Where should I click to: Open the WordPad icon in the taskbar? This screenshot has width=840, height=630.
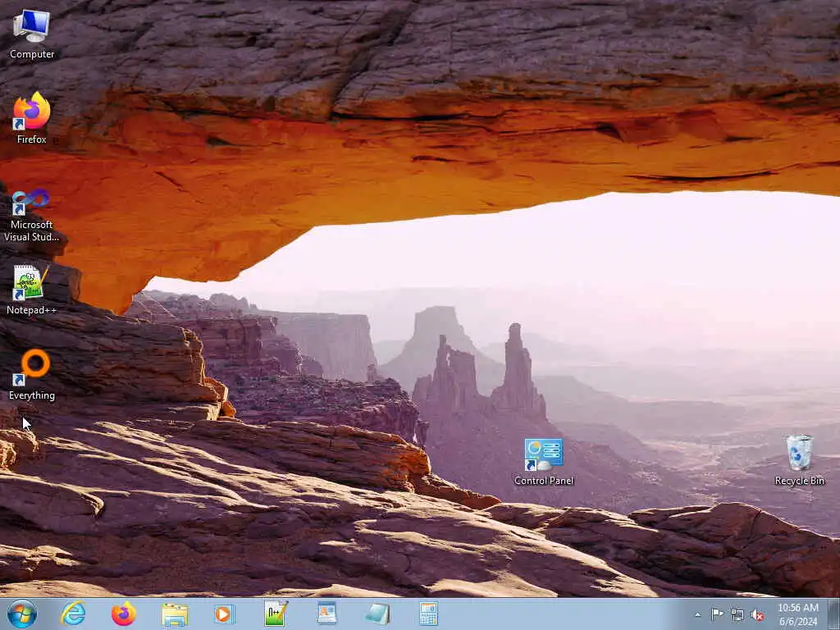tap(326, 614)
